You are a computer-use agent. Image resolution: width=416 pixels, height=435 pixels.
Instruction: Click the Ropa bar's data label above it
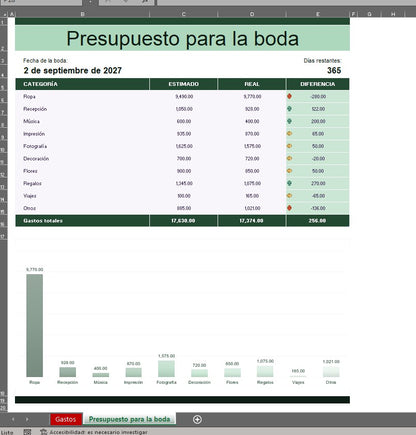[35, 269]
